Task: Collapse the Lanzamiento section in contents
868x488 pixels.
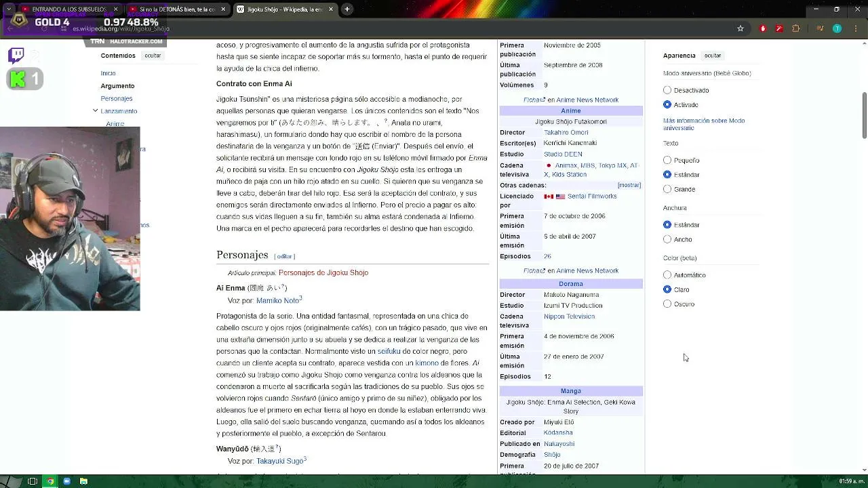Action: pyautogui.click(x=96, y=110)
